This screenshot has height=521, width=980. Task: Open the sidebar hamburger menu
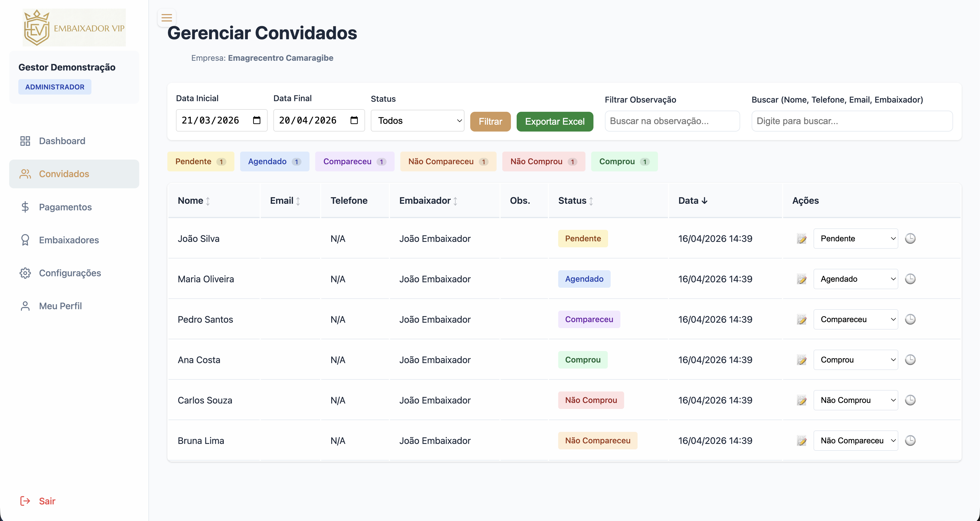166,17
